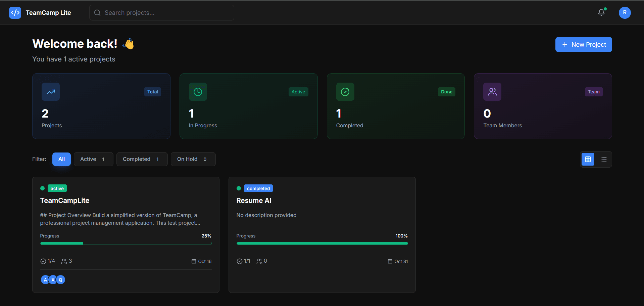Click the members icon showing 0
Viewport: 644px width, 306px height.
(x=259, y=261)
